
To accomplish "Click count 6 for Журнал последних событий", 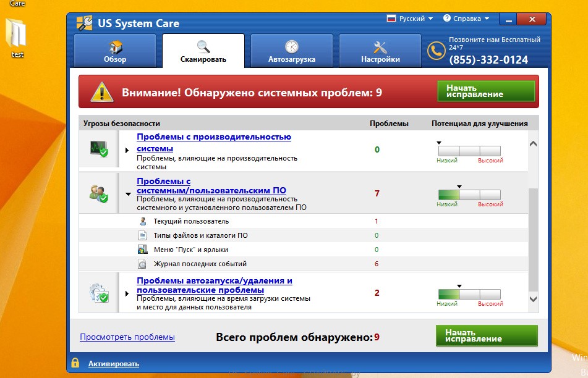I will tap(377, 264).
